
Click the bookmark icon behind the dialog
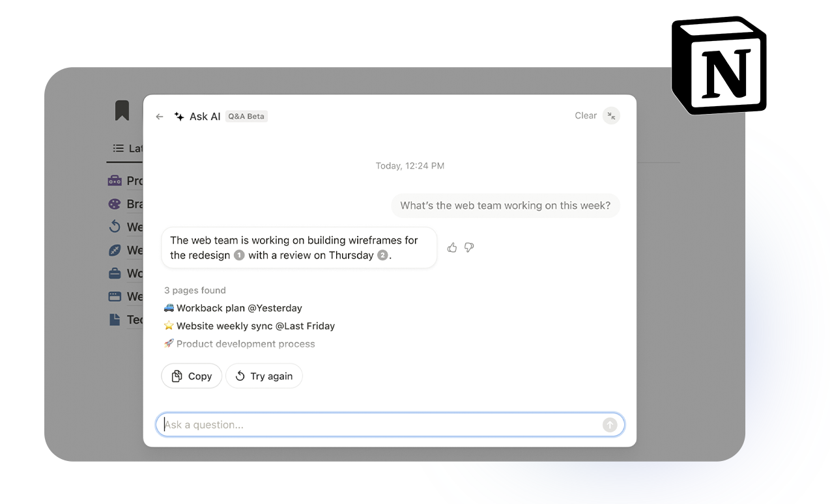point(122,111)
